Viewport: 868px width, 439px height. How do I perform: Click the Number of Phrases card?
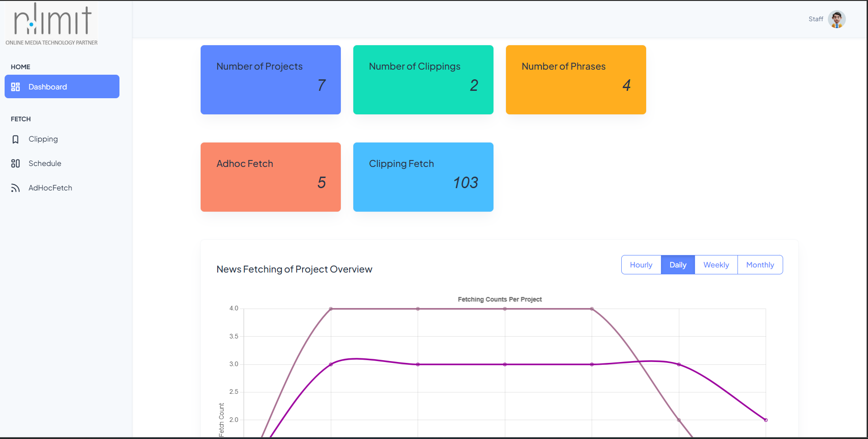pyautogui.click(x=576, y=80)
